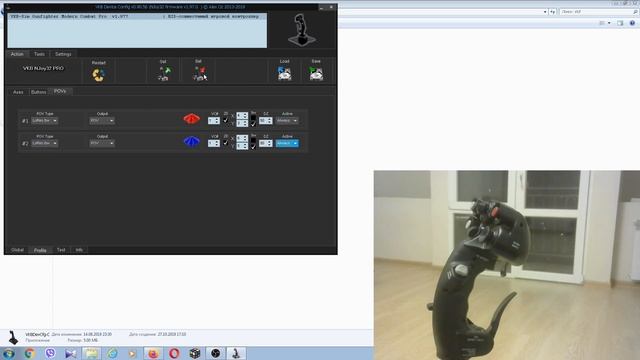Open the media player taskbar icon

click(133, 353)
